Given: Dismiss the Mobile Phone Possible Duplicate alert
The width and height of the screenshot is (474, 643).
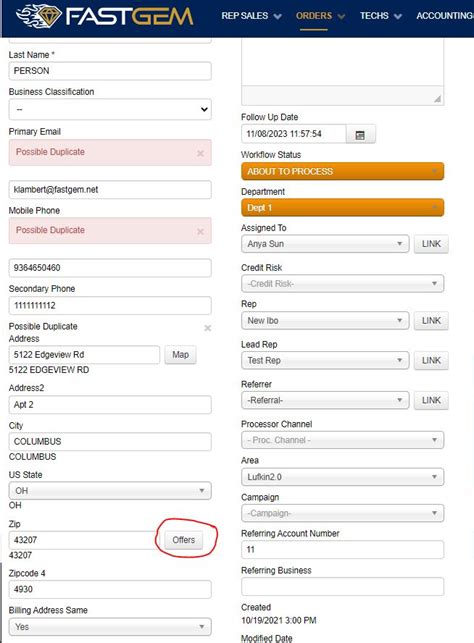Looking at the screenshot, I should pos(200,232).
